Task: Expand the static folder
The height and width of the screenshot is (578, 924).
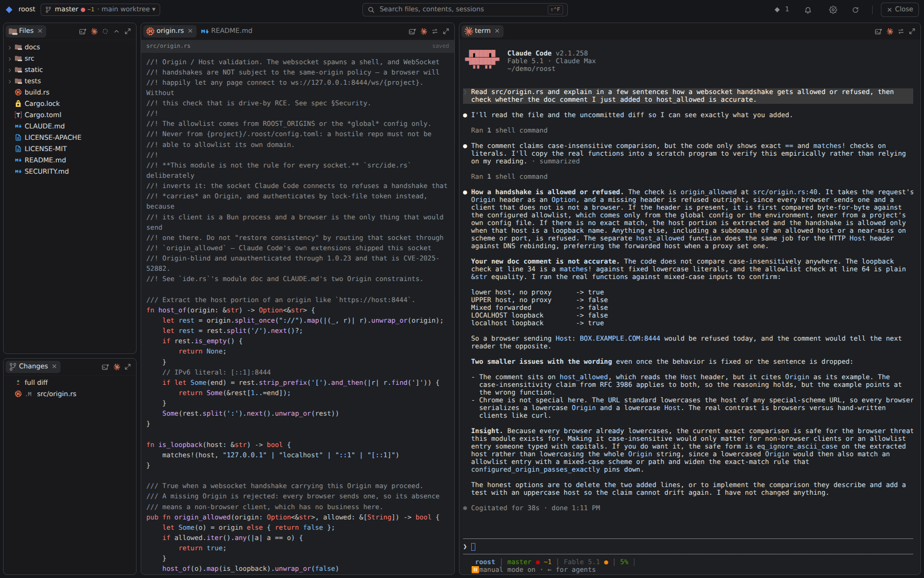Action: click(69, 69)
